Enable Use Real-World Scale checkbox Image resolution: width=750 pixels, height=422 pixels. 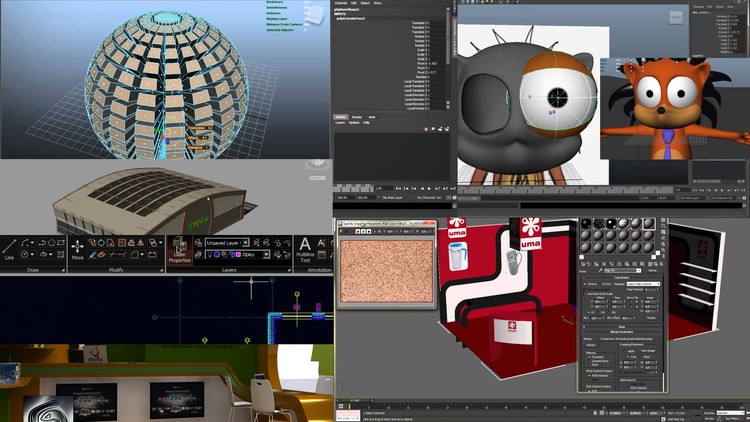(585, 294)
